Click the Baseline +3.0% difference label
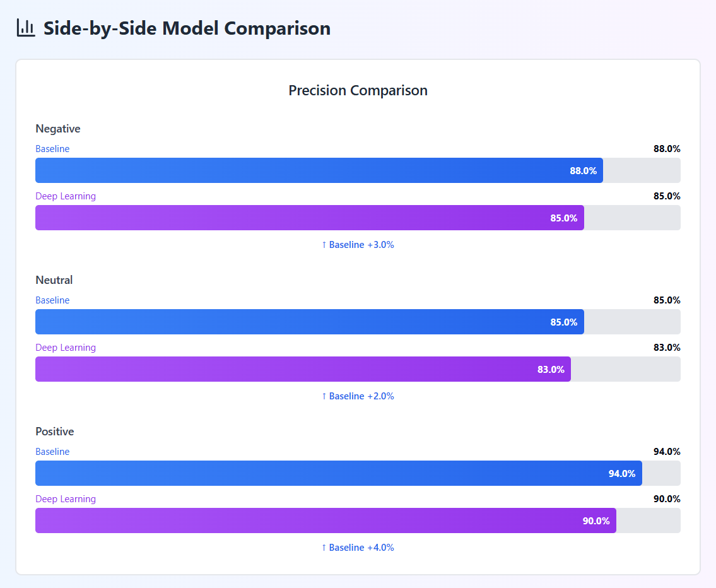 coord(358,245)
